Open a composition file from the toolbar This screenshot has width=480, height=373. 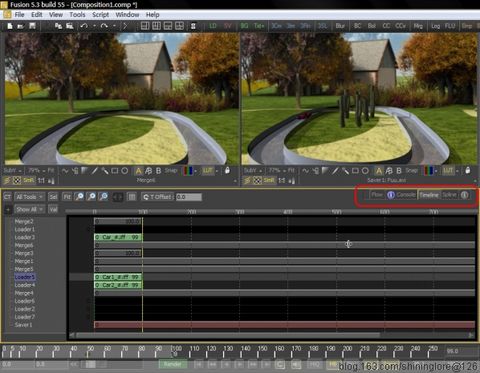pos(21,26)
